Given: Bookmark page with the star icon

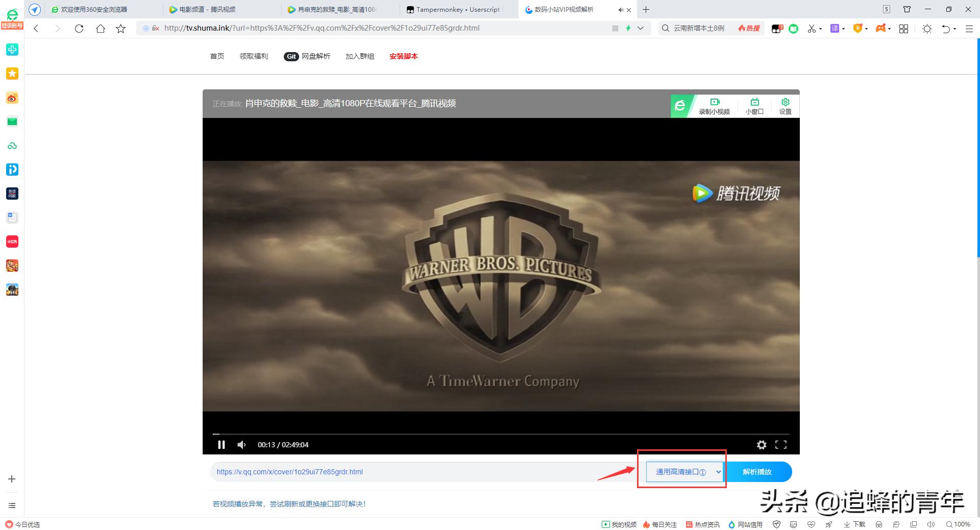Looking at the screenshot, I should point(121,29).
